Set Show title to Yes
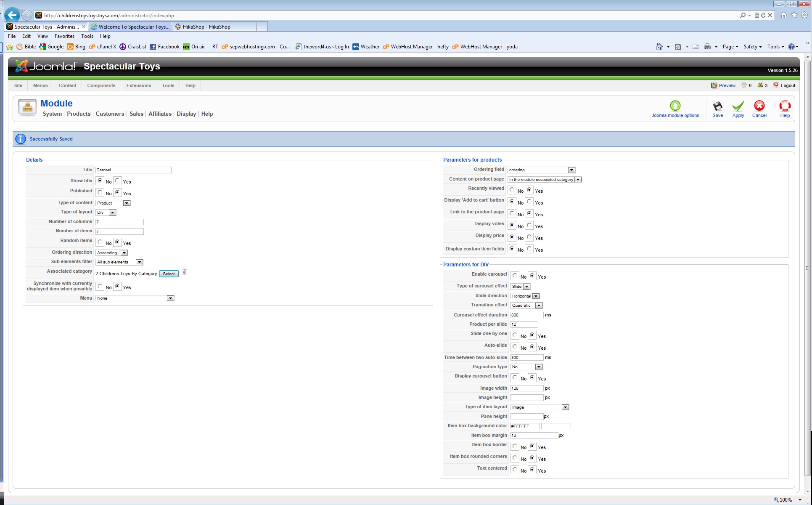812x505 pixels. pyautogui.click(x=118, y=181)
